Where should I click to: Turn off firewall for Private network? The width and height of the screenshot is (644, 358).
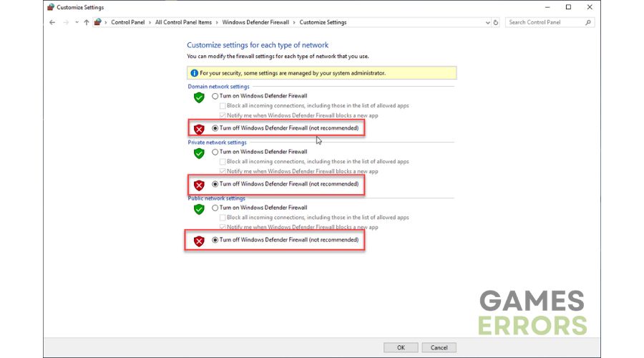(x=215, y=184)
